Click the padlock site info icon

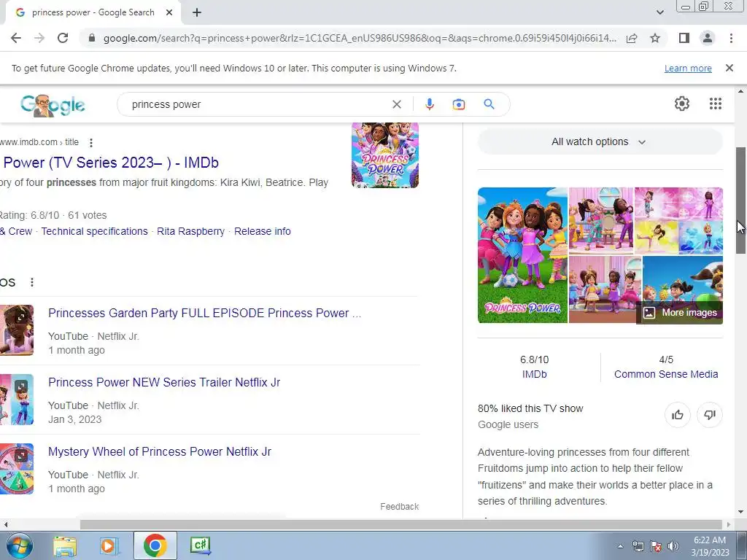[x=91, y=38]
